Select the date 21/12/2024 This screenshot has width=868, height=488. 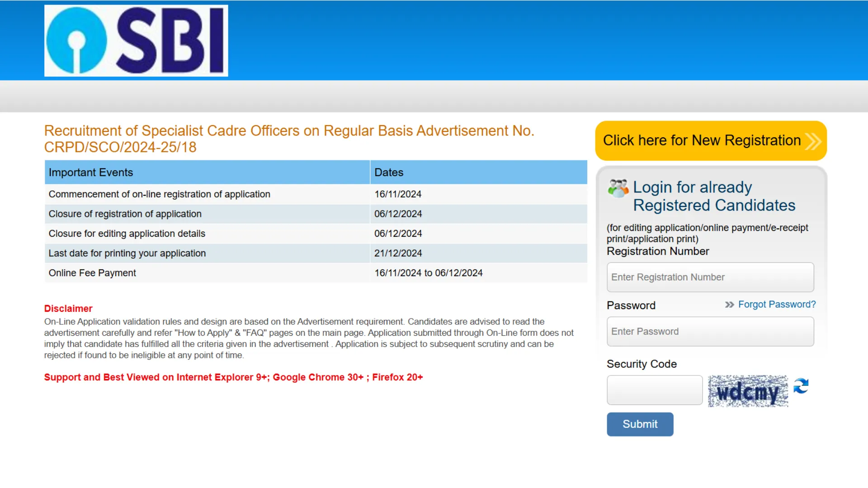pos(398,253)
